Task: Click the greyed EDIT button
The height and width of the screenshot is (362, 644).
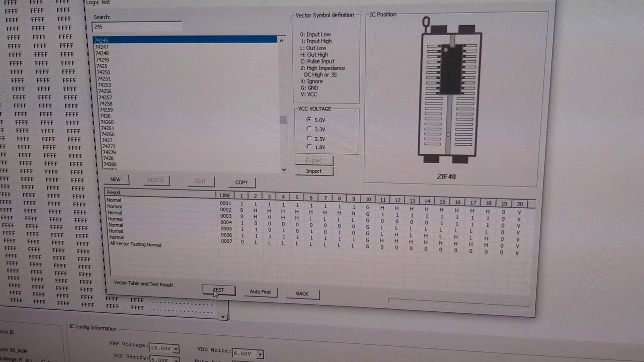Action: (200, 182)
